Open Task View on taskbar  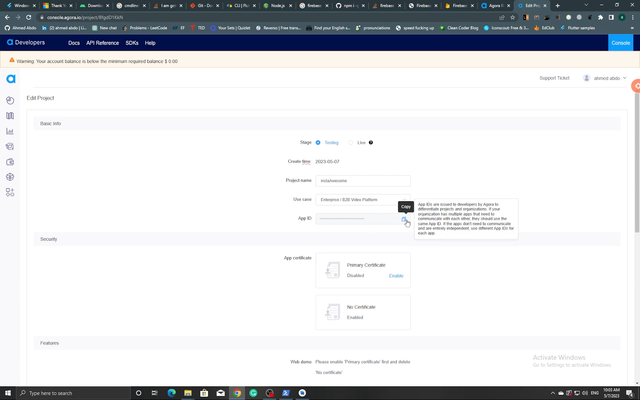155,393
